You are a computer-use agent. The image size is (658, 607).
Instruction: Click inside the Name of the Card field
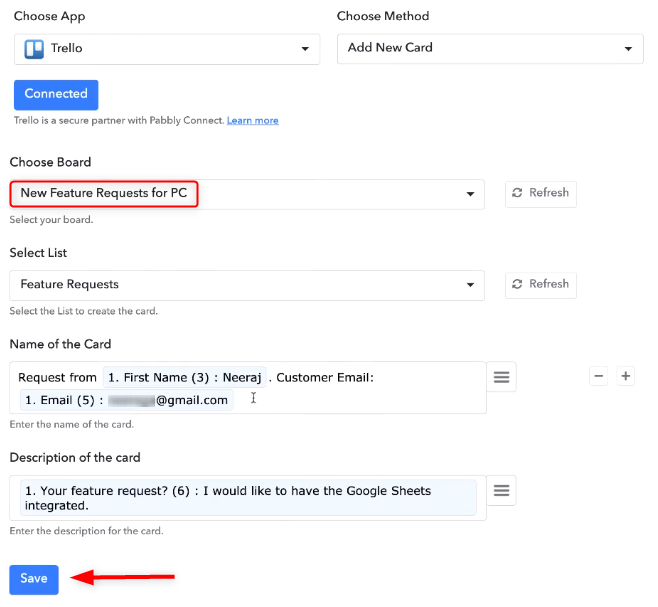(248, 387)
